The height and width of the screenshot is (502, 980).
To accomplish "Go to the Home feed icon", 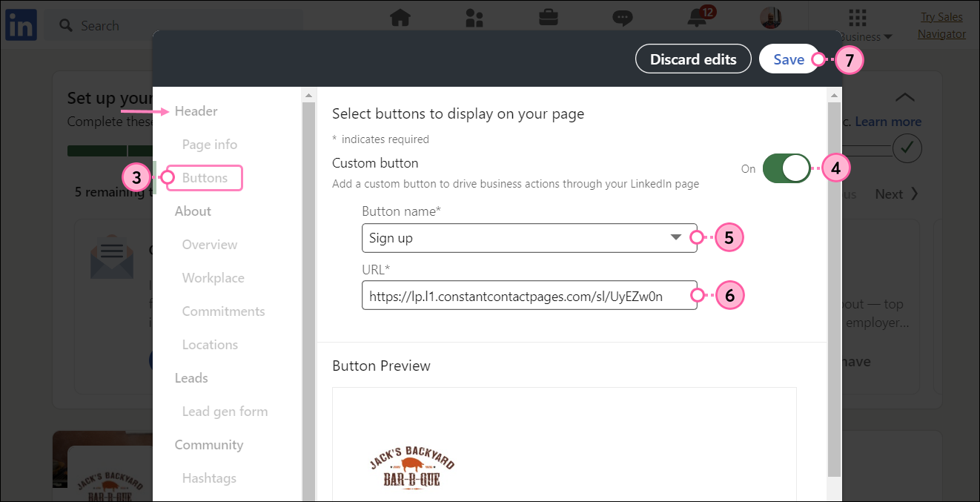I will 400,17.
